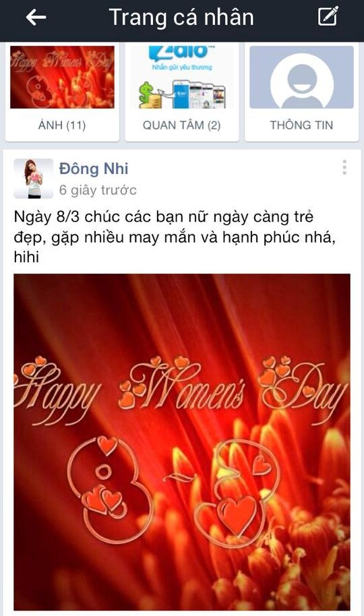This screenshot has height=616, width=364.
Task: Tap the red Women's Day album thumbnail above ẢNH
Action: click(62, 77)
